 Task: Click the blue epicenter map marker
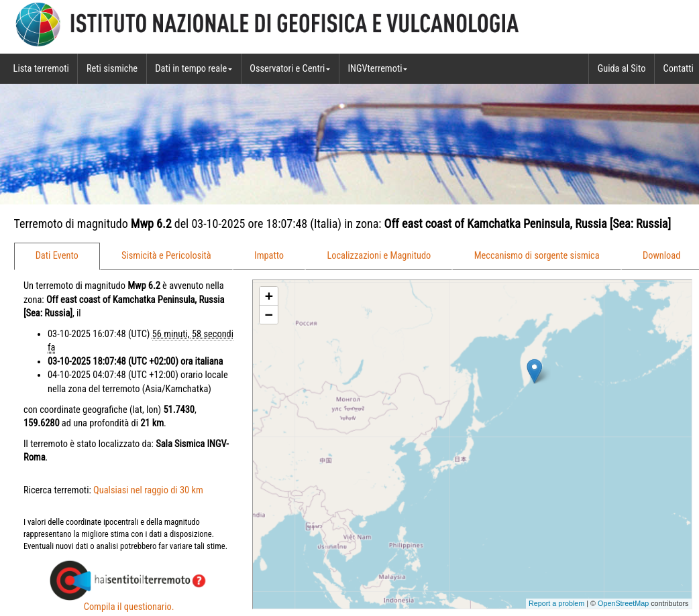point(534,369)
